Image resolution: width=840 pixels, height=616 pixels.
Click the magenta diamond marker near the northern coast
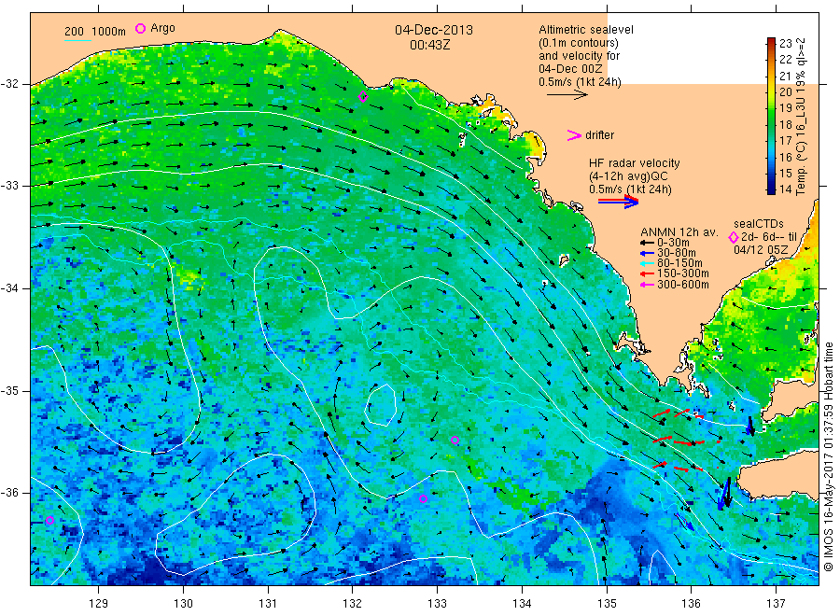[363, 97]
